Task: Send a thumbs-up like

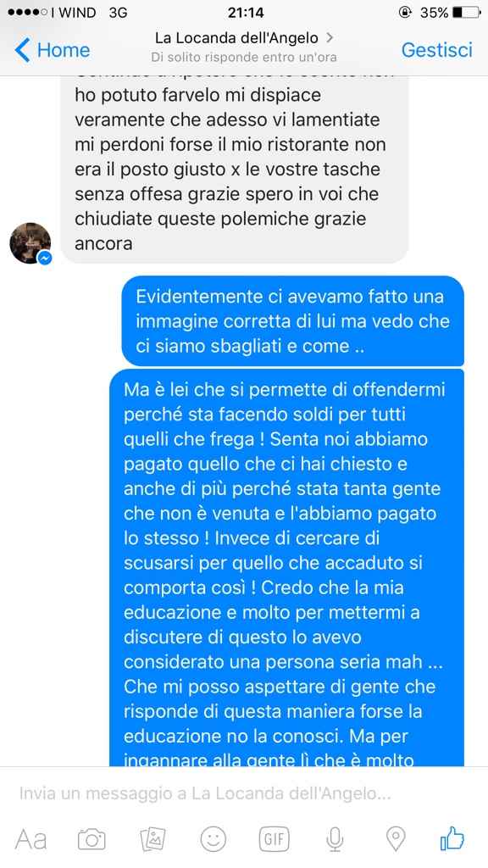Action: coord(452,838)
